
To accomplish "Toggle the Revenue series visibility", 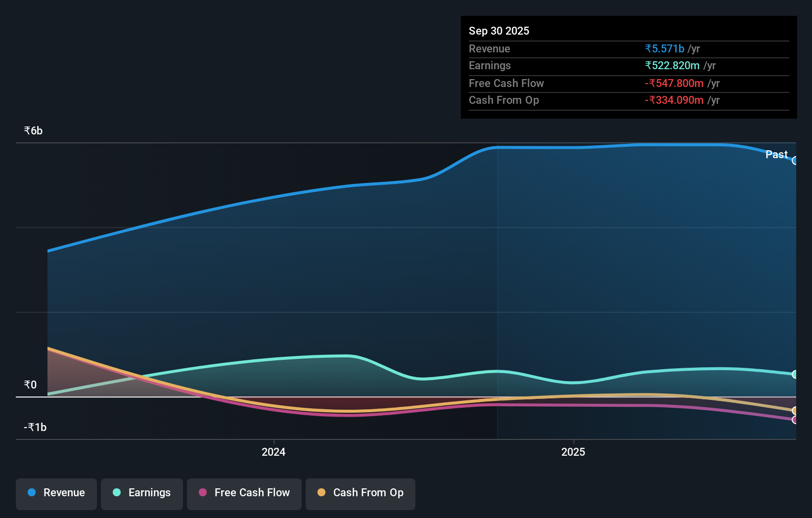I will (56, 493).
